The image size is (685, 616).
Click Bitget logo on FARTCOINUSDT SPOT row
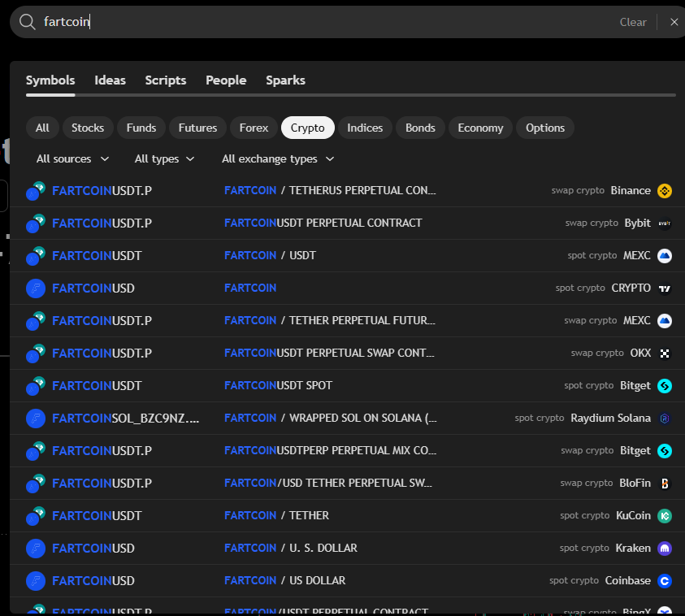[665, 386]
